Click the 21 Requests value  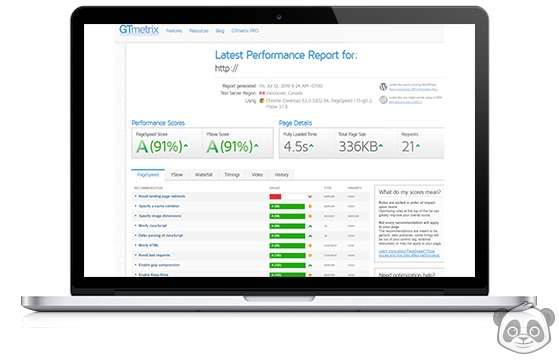[408, 146]
